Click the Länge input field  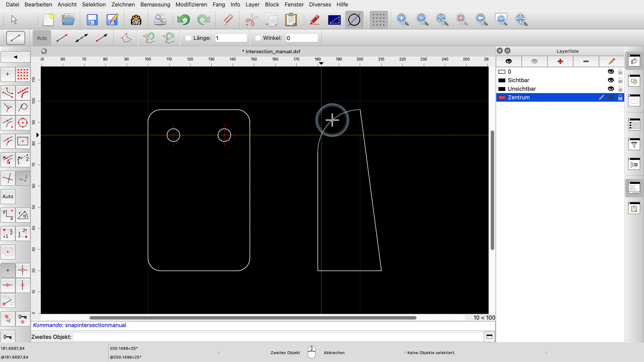coord(231,38)
